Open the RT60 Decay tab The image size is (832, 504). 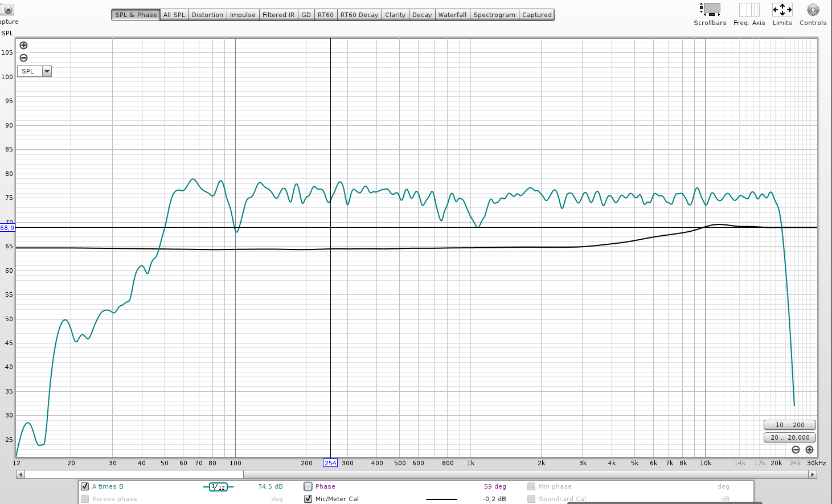pos(359,15)
